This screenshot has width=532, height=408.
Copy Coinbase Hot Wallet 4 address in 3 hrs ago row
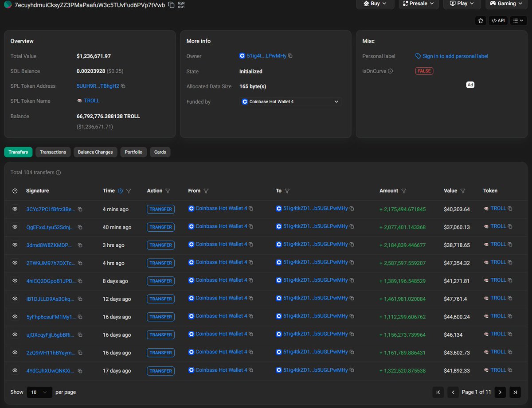coord(251,245)
